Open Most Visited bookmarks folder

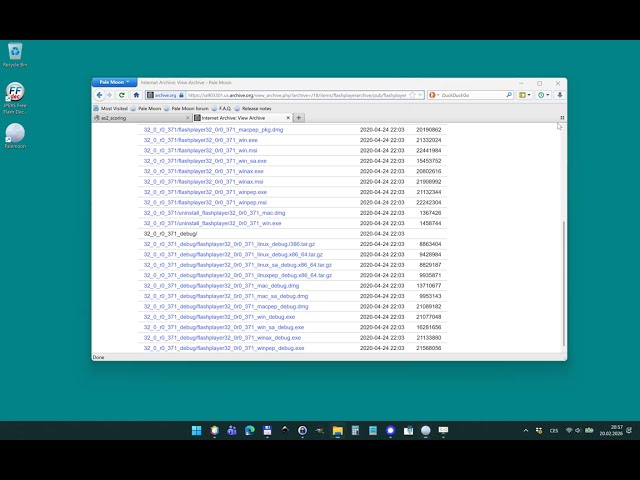pyautogui.click(x=110, y=109)
